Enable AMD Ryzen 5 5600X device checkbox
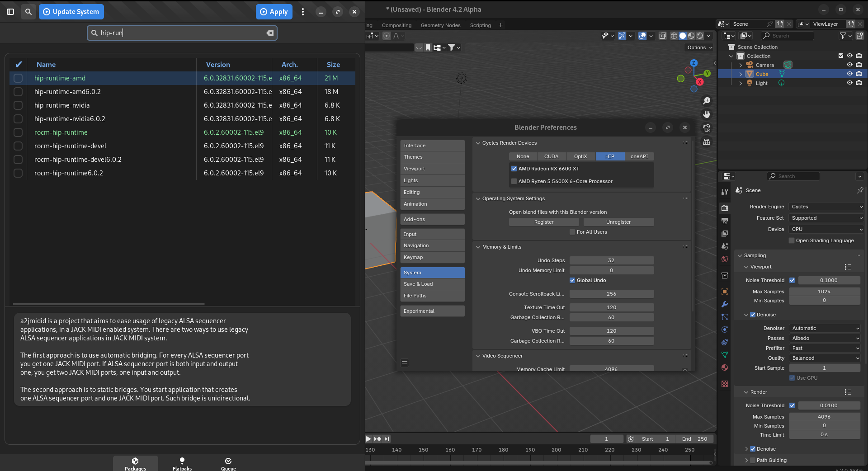The width and height of the screenshot is (868, 471). pos(514,181)
